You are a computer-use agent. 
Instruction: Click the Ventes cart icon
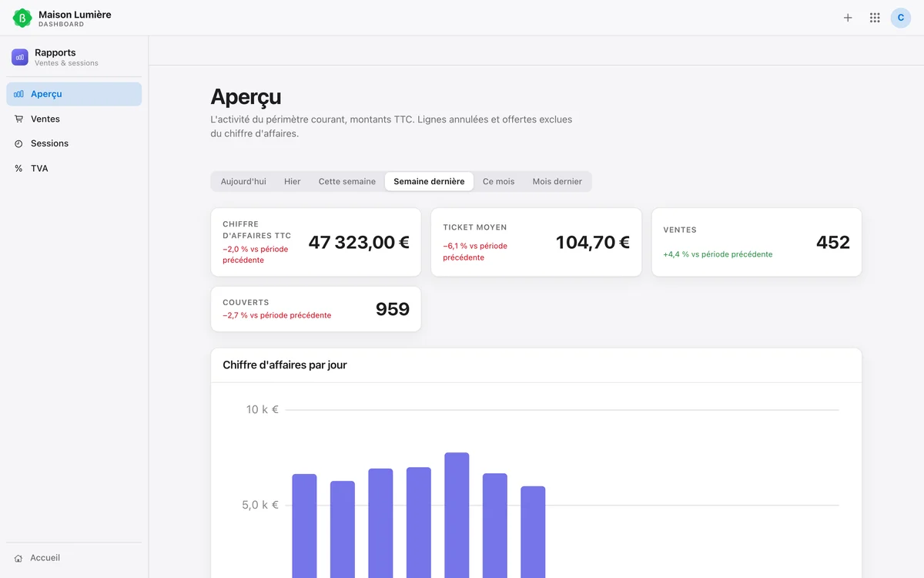[18, 119]
